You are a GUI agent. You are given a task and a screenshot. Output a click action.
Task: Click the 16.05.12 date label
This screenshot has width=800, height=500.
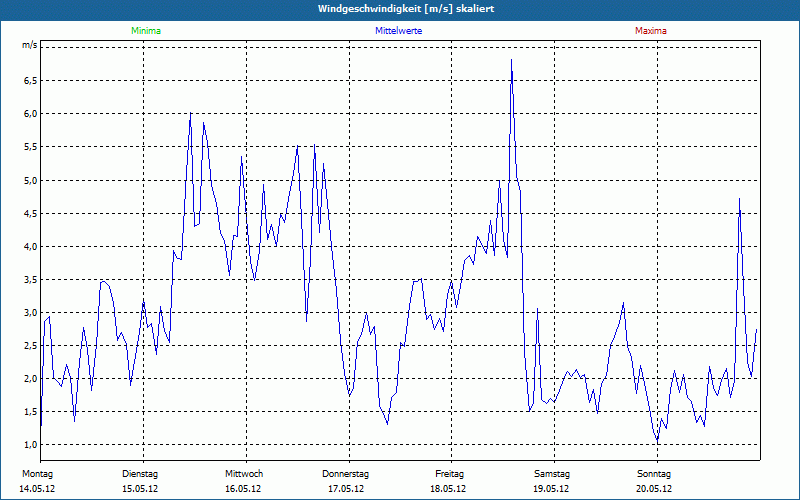coord(243,489)
